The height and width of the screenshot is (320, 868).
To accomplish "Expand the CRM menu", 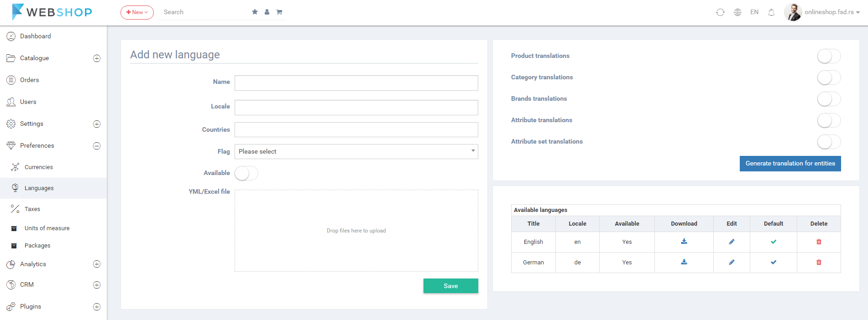I will point(97,285).
